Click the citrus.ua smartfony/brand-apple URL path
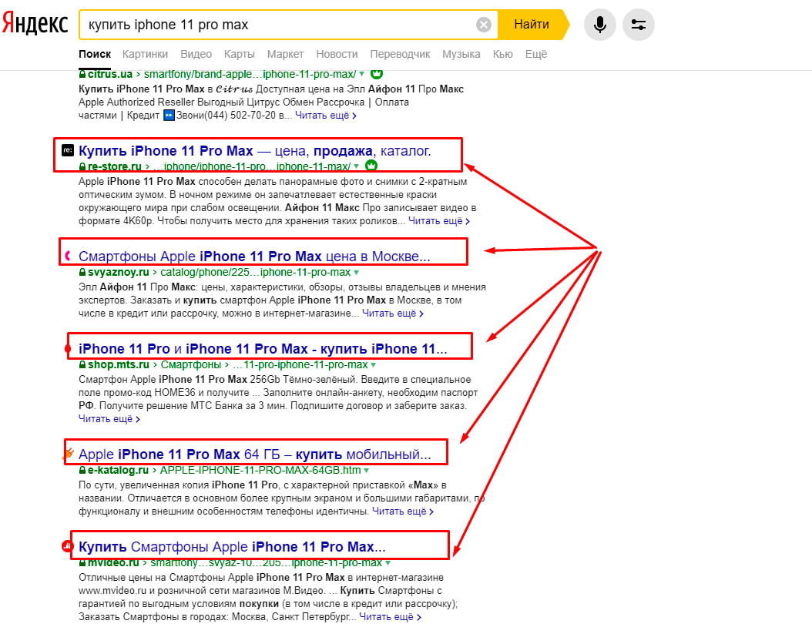Image resolution: width=812 pixels, height=644 pixels. point(250,74)
